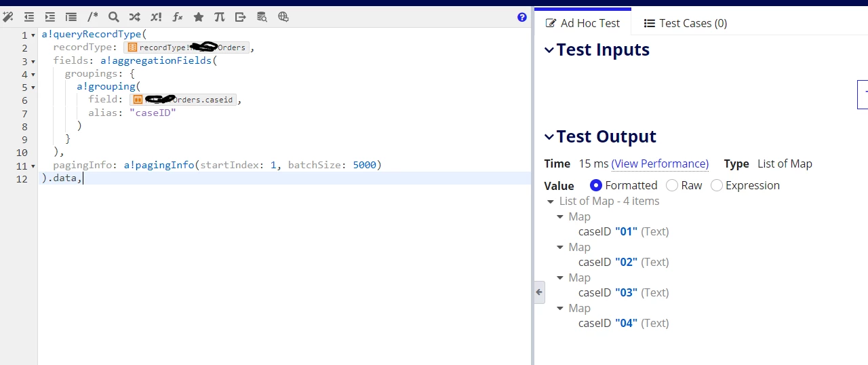868x365 pixels.
Task: Collapse the Map node containing caseID "01"
Action: (x=560, y=217)
